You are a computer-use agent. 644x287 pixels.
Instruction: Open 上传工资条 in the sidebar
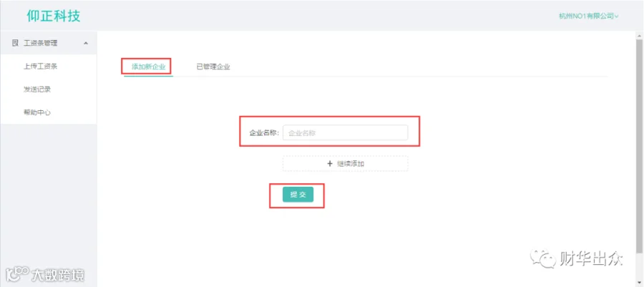pos(40,66)
